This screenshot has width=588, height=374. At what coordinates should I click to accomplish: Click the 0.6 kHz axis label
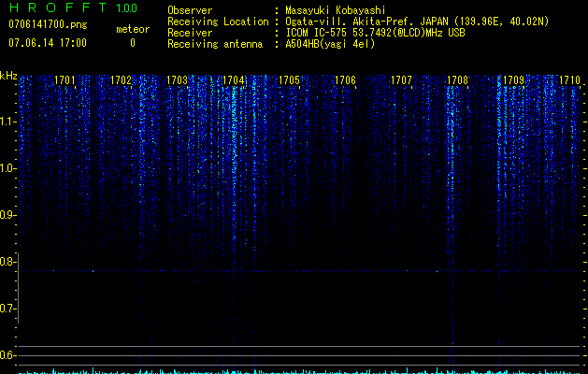point(7,355)
